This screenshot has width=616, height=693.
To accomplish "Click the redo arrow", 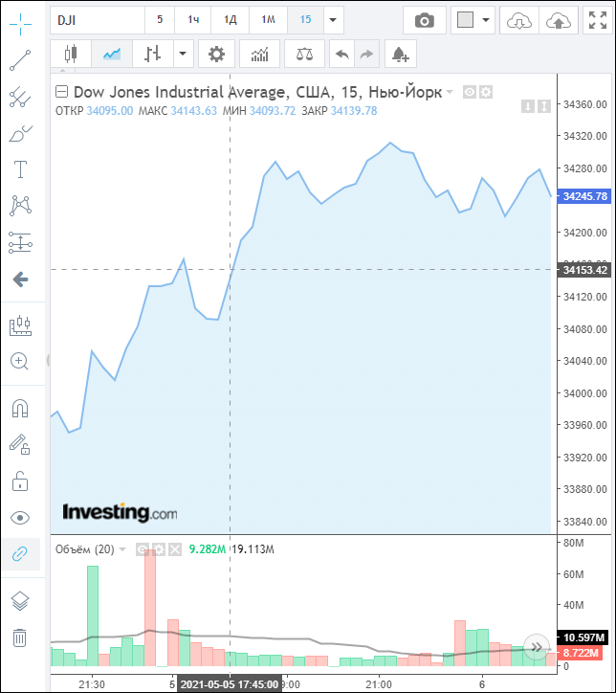I will click(366, 54).
